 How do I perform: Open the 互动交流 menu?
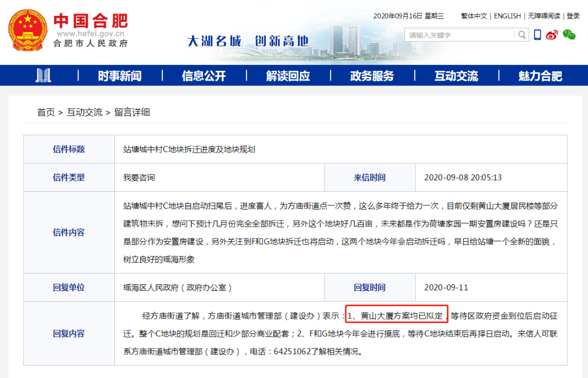click(456, 76)
